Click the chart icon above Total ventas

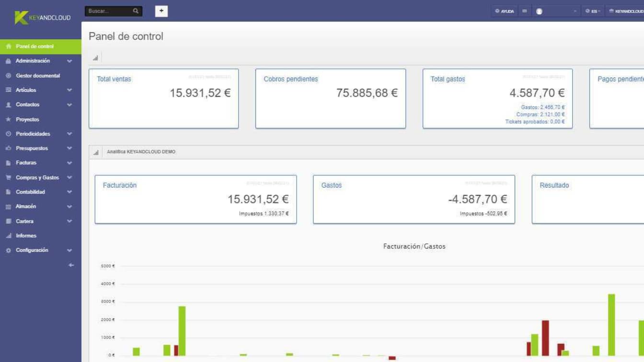click(x=95, y=58)
